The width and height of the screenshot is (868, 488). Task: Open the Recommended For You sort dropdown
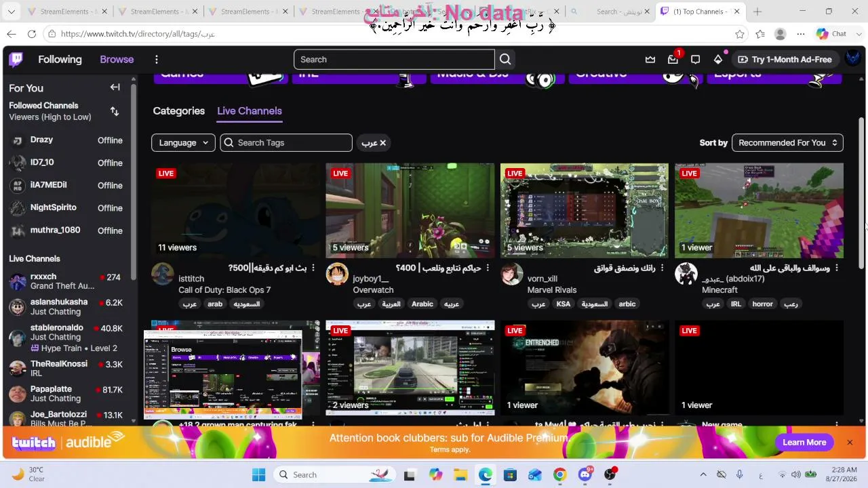tap(787, 143)
